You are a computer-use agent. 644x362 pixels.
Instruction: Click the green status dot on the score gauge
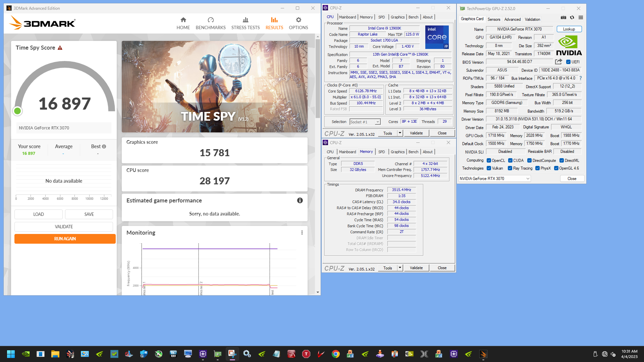click(17, 111)
